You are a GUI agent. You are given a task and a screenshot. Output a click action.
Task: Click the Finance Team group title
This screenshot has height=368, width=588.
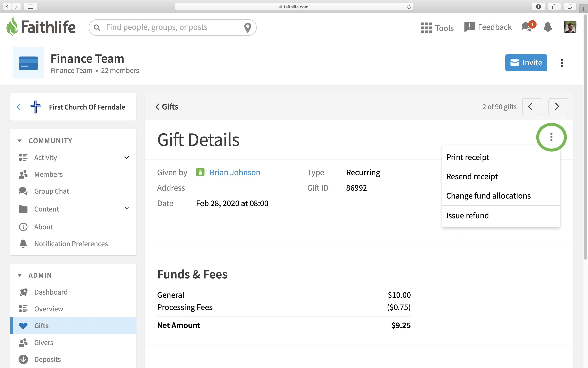pos(87,59)
